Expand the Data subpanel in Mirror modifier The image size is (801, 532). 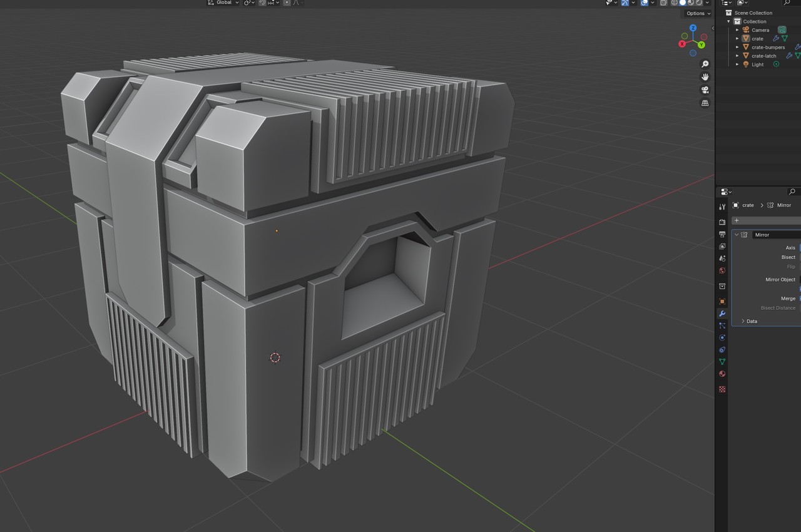(x=743, y=321)
